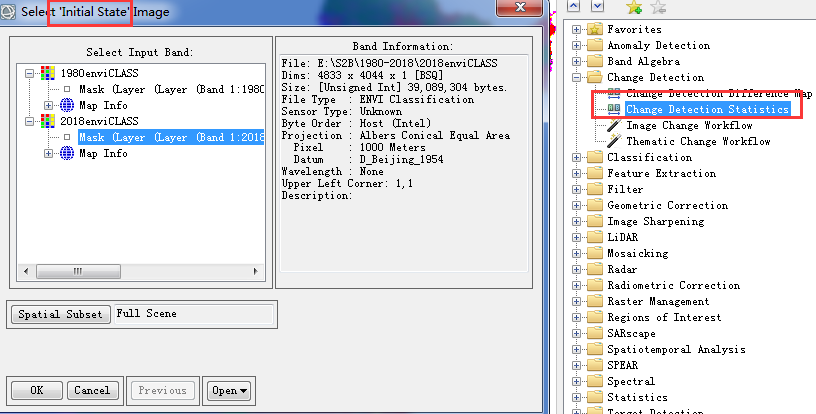
Task: Select the Regions of Interest folder
Action: (664, 317)
